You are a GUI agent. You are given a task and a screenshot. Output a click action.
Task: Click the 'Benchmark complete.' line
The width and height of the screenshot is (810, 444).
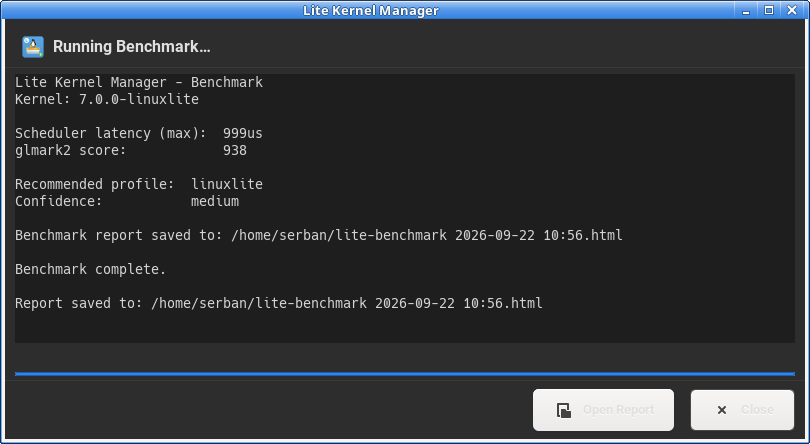click(90, 269)
